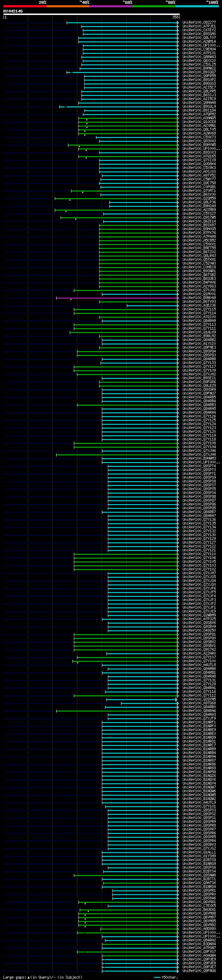
Task: Open the UniRef100_Q1ALL1 hit
Action: 199,852
